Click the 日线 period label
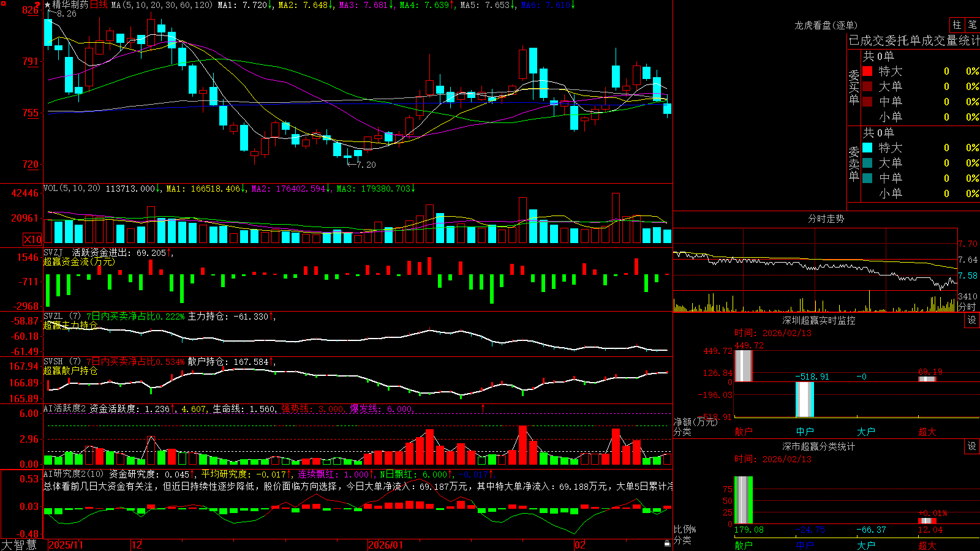Image resolution: width=980 pixels, height=551 pixels. 99,5
